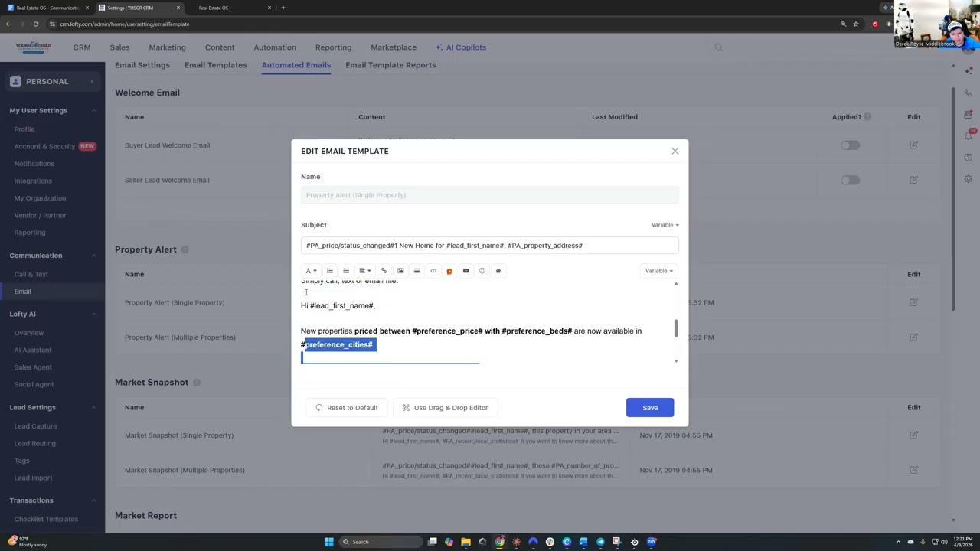Viewport: 980px width, 551px height.
Task: Edit the Buyer Lead Welcome Email row
Action: (x=913, y=145)
